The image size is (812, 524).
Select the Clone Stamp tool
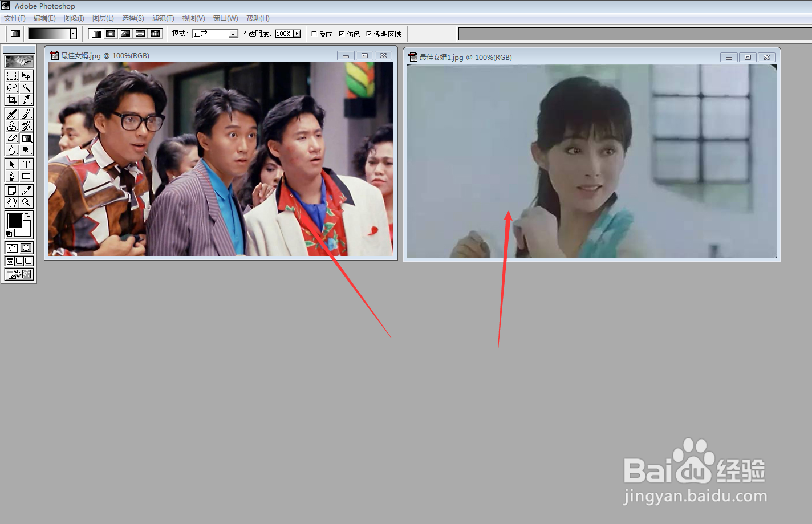12,126
